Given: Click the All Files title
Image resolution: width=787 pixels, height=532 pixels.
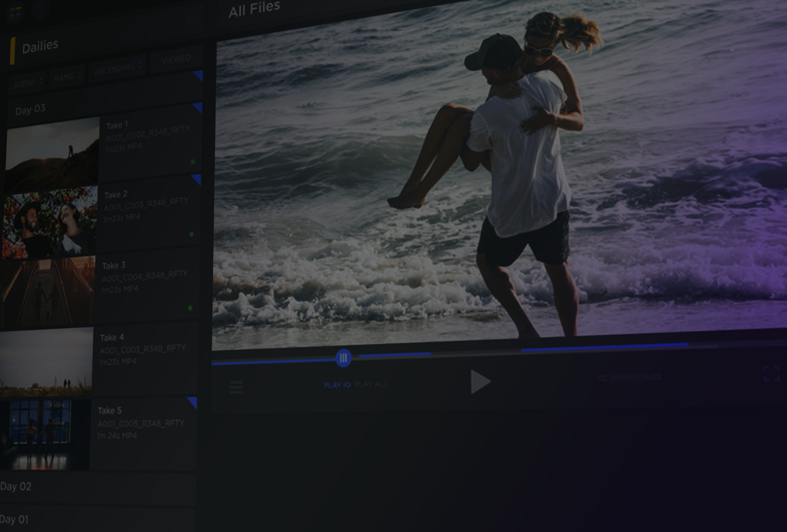Looking at the screenshot, I should pos(254,9).
